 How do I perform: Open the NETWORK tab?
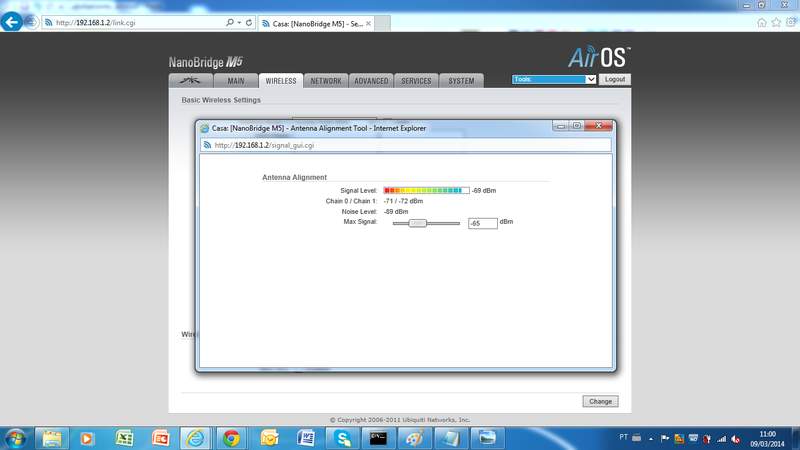pos(326,81)
